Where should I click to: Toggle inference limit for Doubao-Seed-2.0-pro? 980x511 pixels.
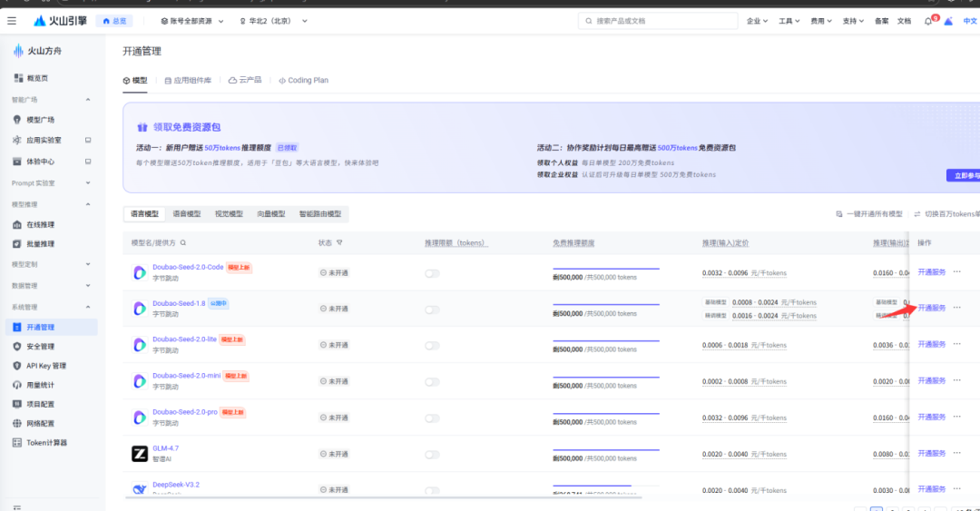pos(432,418)
